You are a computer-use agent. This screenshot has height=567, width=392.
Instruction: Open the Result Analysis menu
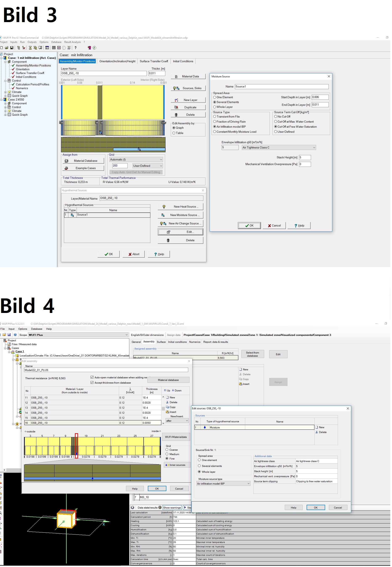73,42
